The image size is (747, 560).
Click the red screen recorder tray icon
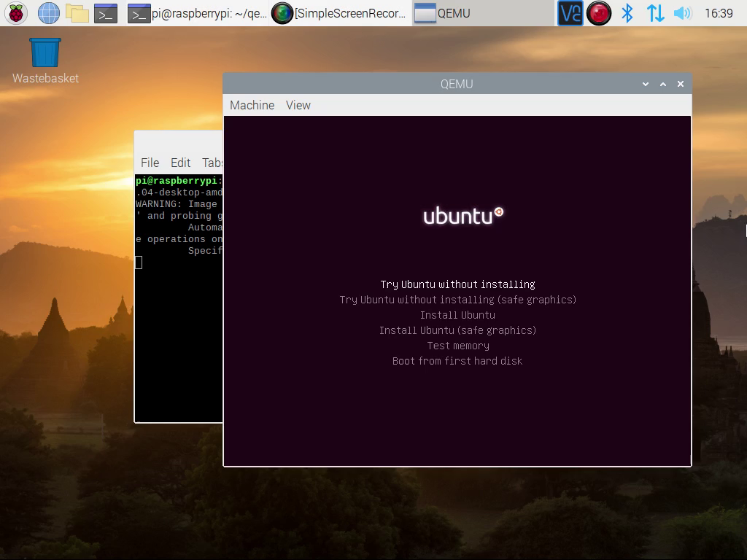point(599,13)
